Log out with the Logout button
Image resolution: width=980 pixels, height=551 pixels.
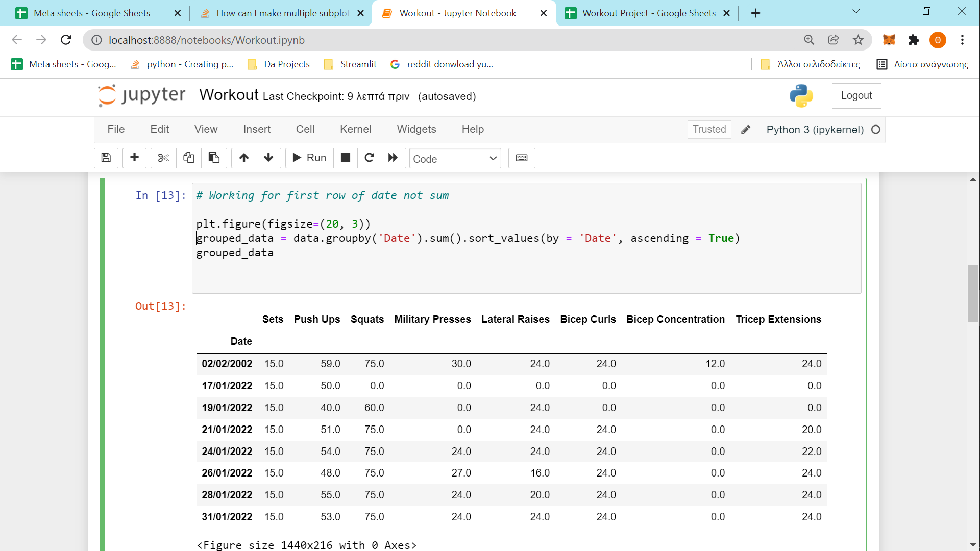click(x=856, y=96)
